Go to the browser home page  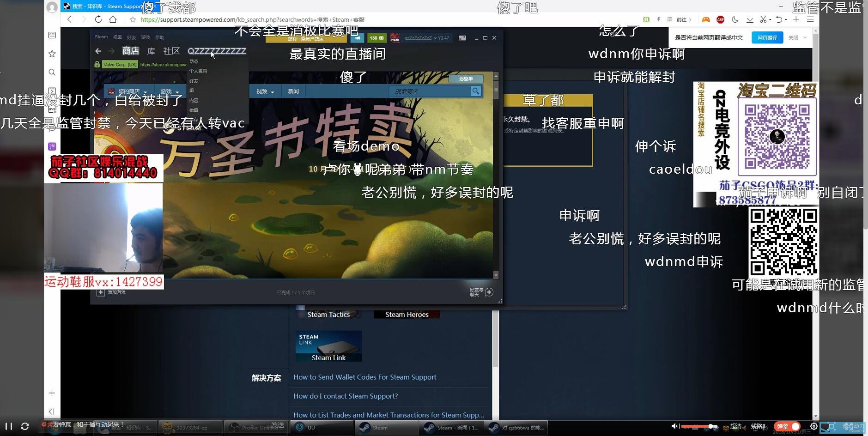[113, 19]
